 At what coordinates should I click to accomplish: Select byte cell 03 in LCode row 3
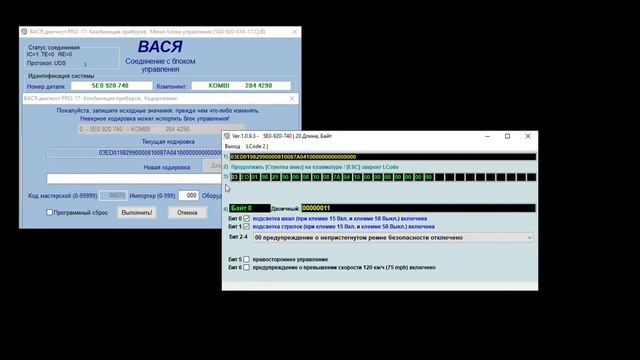click(x=234, y=177)
